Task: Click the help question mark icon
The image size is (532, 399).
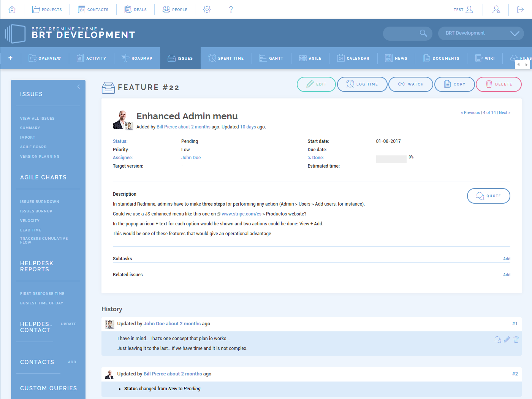Action: tap(231, 9)
